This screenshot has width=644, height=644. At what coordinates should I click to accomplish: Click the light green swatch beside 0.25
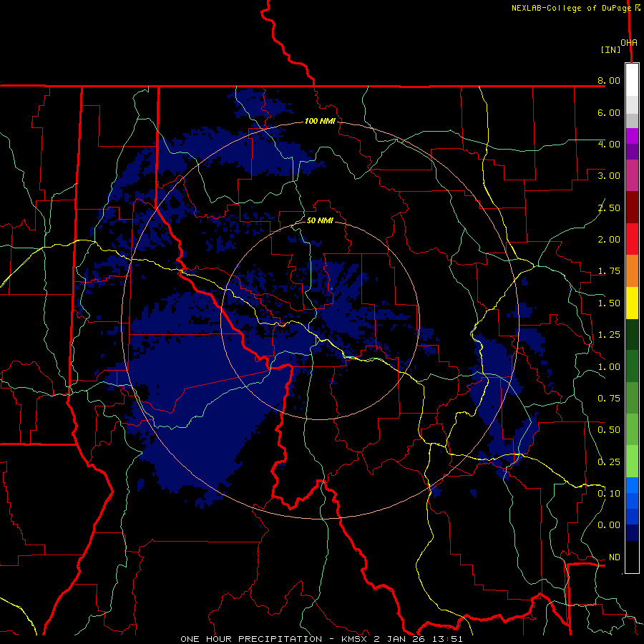click(x=632, y=462)
